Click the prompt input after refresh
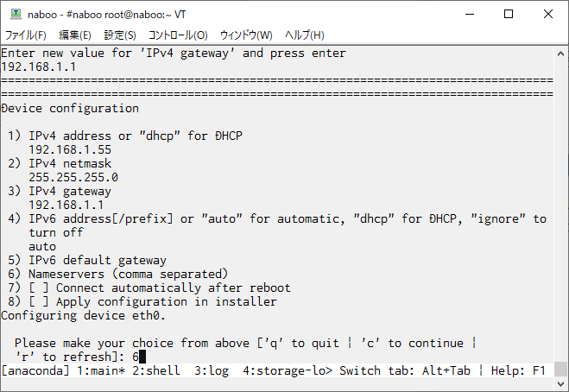This screenshot has height=392, width=569. (x=139, y=357)
